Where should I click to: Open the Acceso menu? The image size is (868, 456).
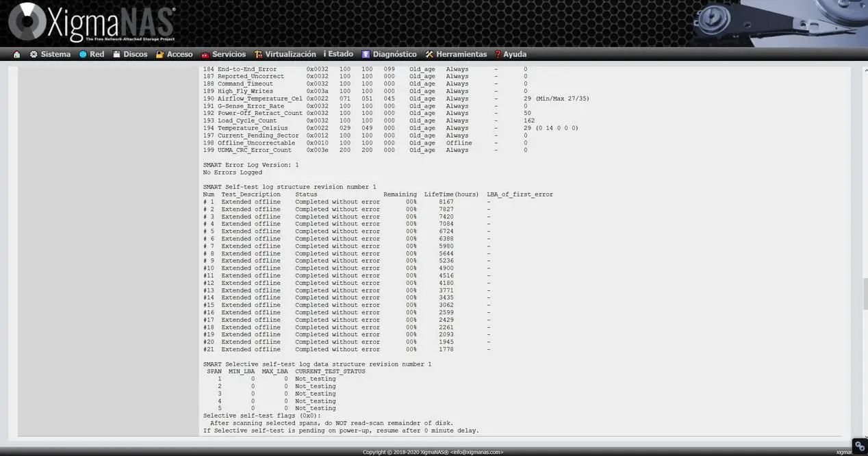[175, 54]
